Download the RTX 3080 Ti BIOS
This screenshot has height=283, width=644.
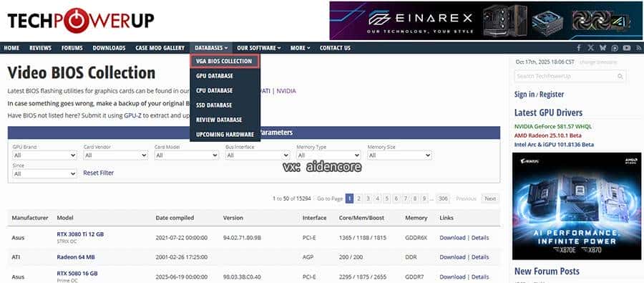(452, 238)
